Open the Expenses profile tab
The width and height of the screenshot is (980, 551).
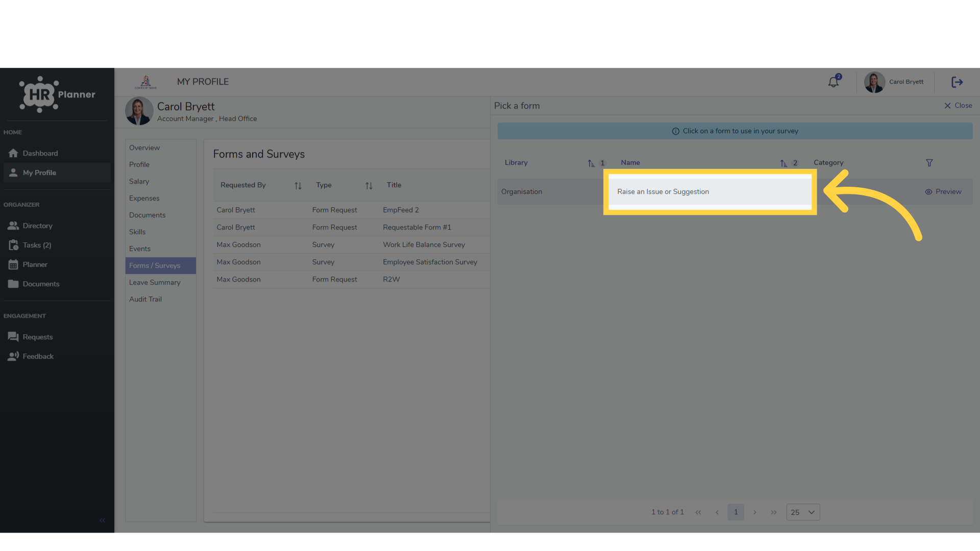(161, 198)
